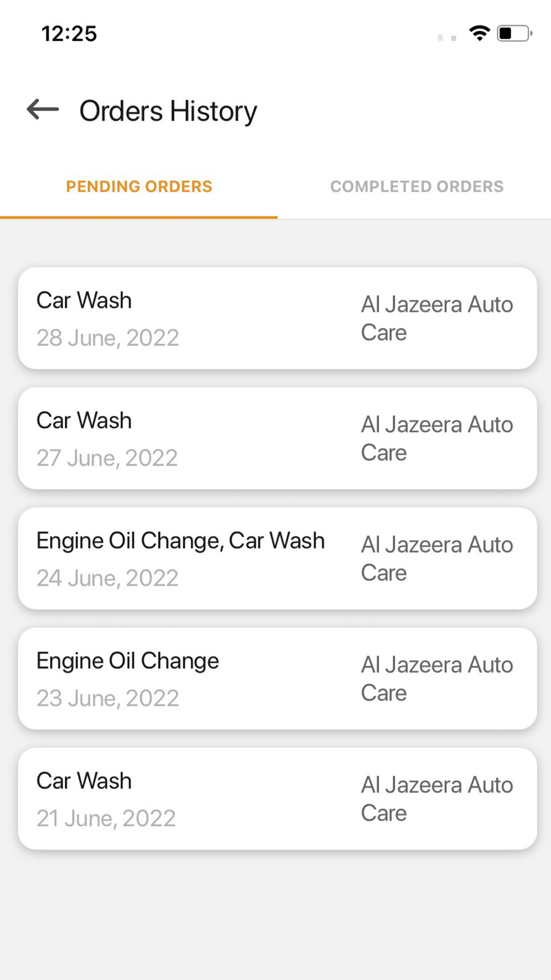Tap the 21 June, 2022 date text
This screenshot has height=980, width=551.
point(106,819)
